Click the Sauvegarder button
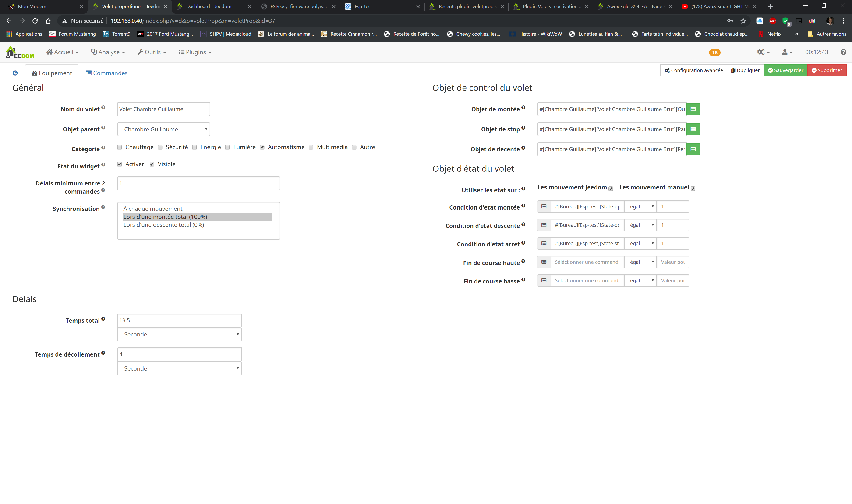This screenshot has height=504, width=852. [x=785, y=70]
